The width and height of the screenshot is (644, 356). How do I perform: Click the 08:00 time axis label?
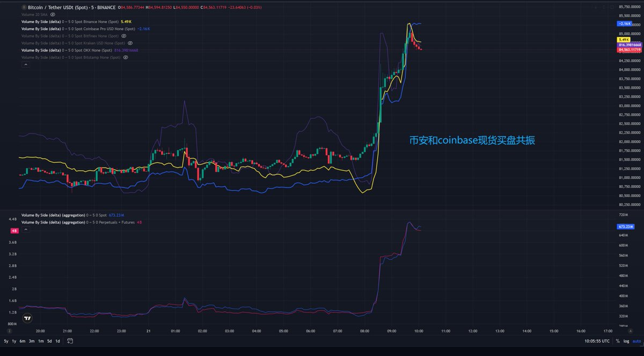(x=365, y=331)
